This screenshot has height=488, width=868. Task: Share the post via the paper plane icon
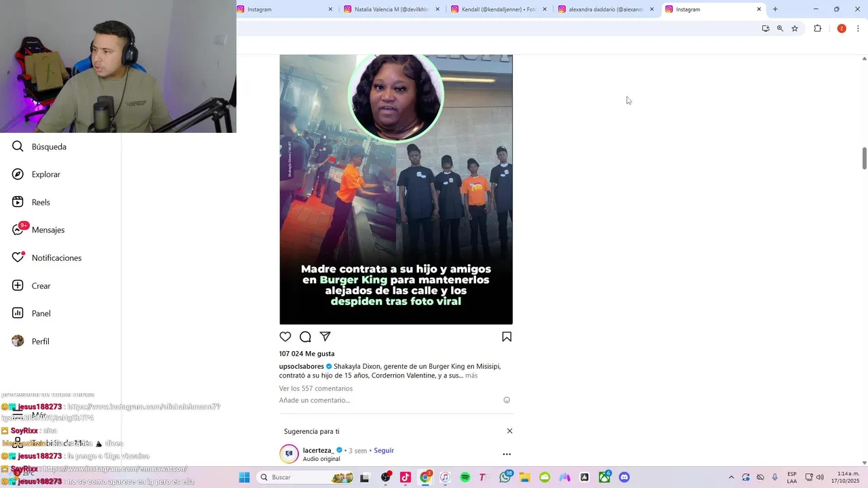tap(325, 337)
